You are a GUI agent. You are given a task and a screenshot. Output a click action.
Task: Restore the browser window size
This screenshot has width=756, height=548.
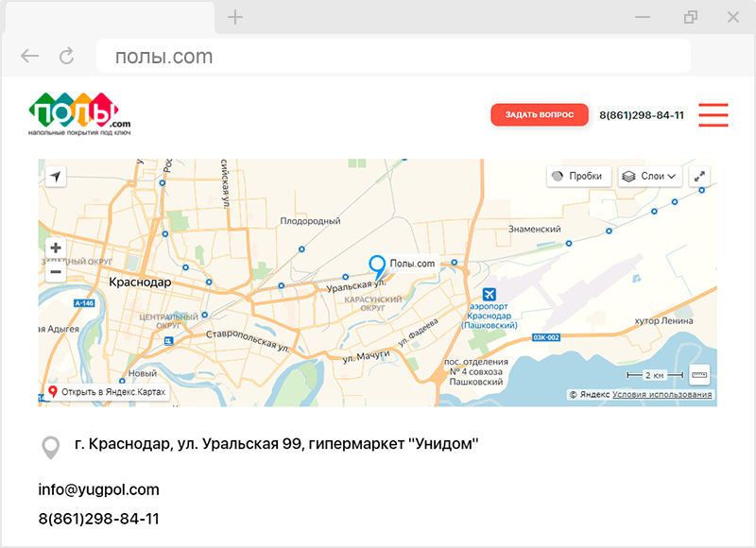pyautogui.click(x=691, y=17)
